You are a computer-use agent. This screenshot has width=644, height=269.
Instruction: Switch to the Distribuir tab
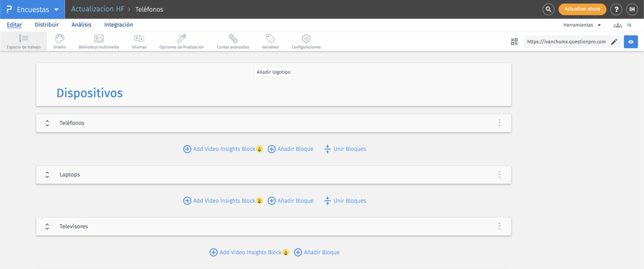click(x=47, y=25)
